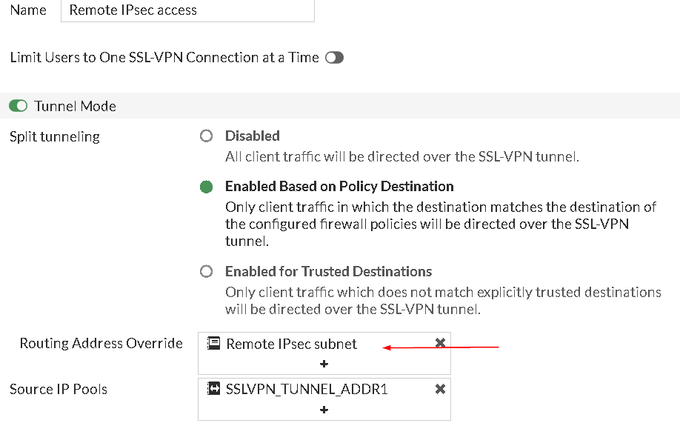Remove Remote IPsec subnet with its X icon
The height and width of the screenshot is (426, 680).
(x=440, y=343)
